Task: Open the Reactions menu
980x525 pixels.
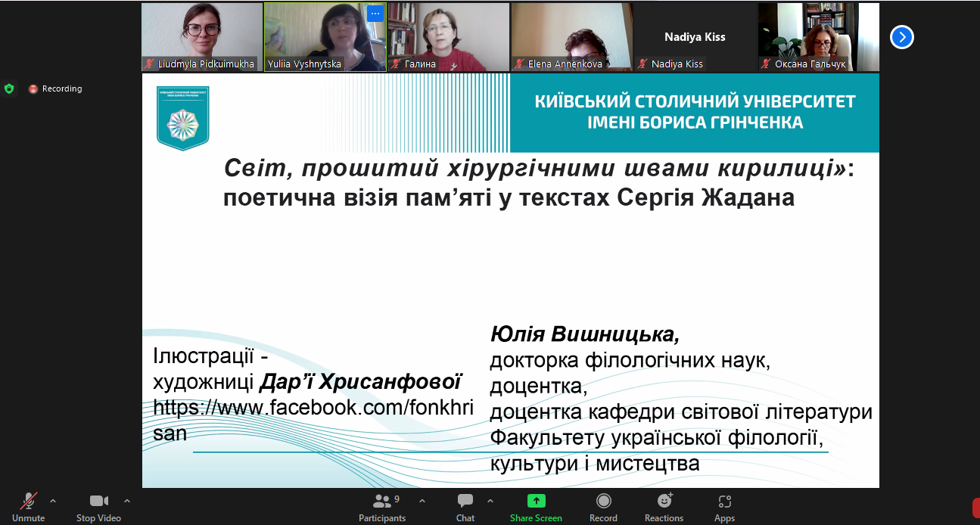Action: [664, 506]
